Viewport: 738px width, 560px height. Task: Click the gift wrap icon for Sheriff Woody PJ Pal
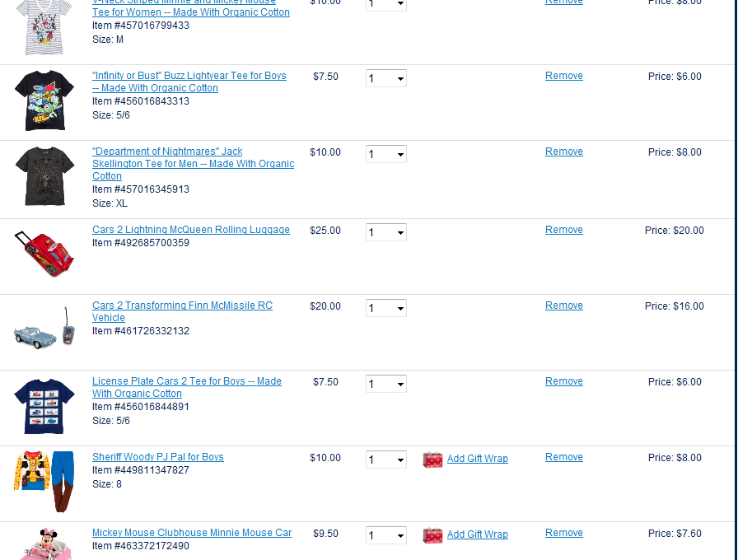click(432, 460)
